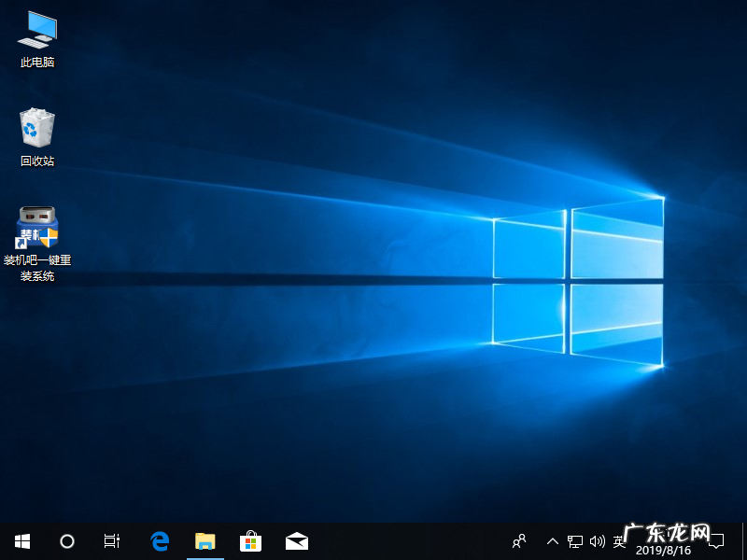Open the Action Center notification icon

coord(716,541)
